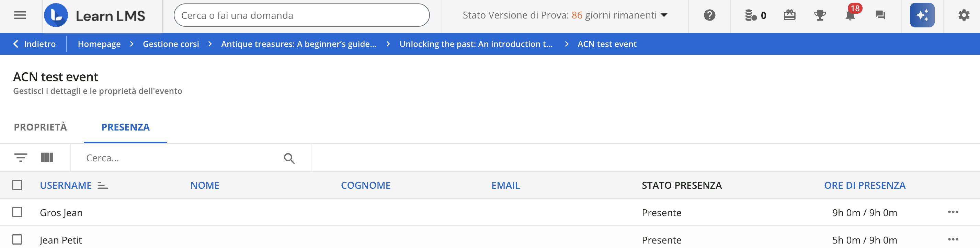Viewport: 980px width, 248px height.
Task: Open row actions for Gros Jean
Action: [953, 212]
